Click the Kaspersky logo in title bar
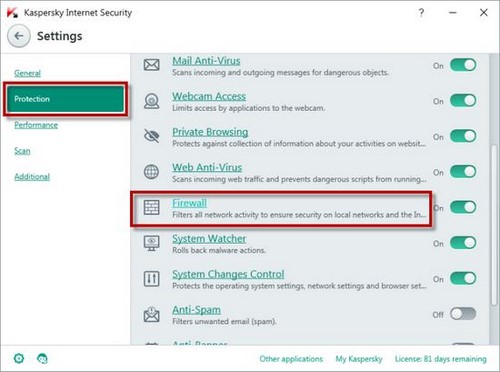Image resolution: width=500 pixels, height=372 pixels. [12, 13]
